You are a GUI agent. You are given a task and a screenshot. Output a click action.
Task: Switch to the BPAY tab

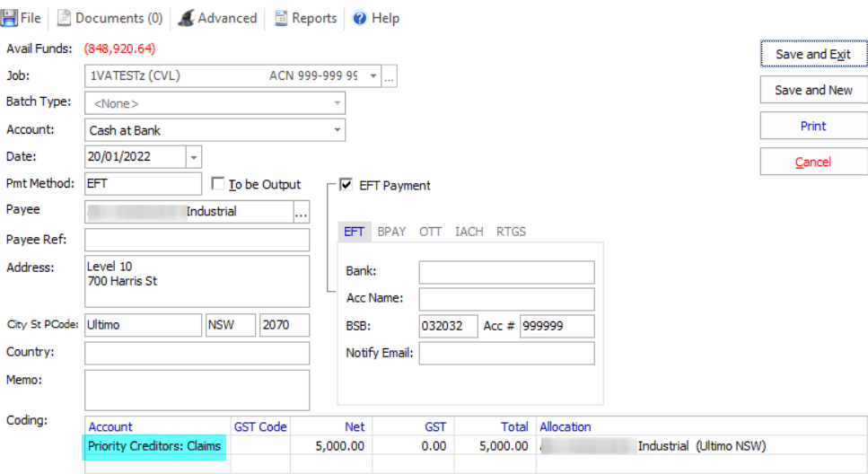point(391,232)
